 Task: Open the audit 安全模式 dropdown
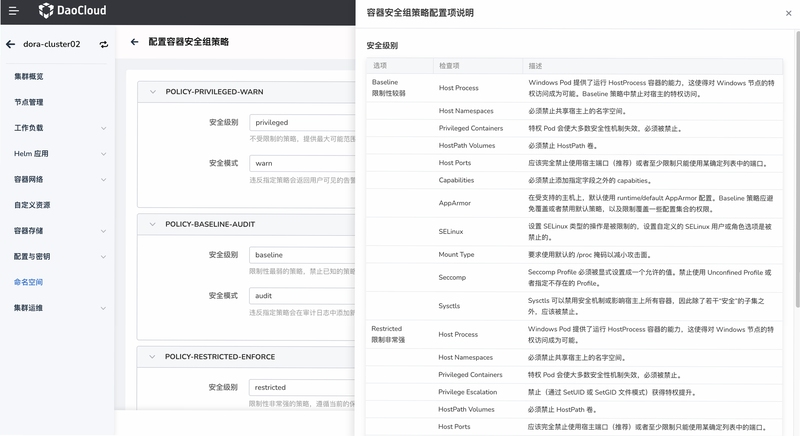tap(302, 295)
